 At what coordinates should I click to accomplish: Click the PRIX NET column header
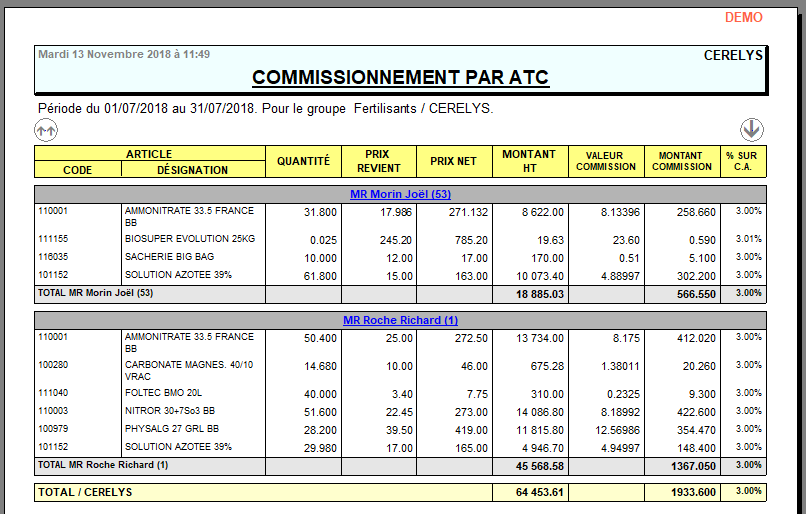(453, 161)
